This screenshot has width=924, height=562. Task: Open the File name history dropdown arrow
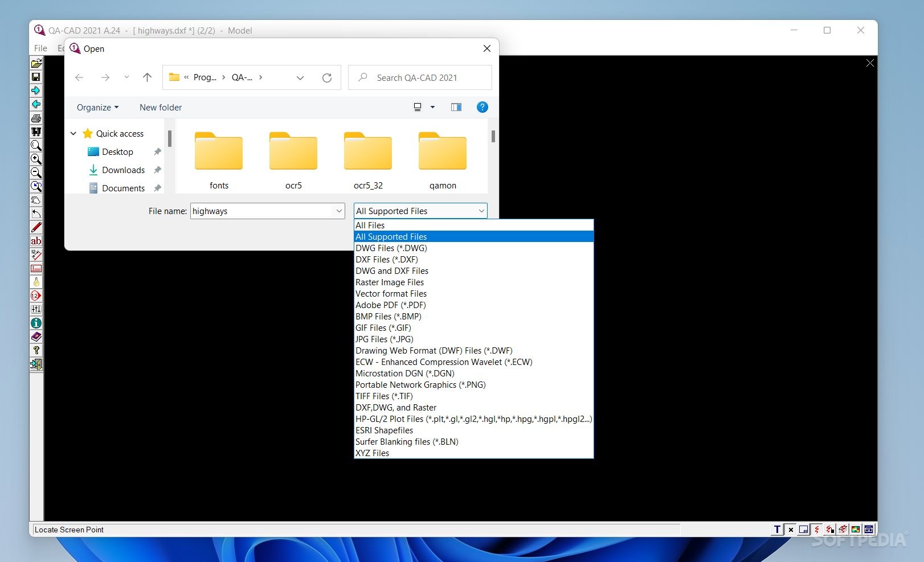click(339, 211)
